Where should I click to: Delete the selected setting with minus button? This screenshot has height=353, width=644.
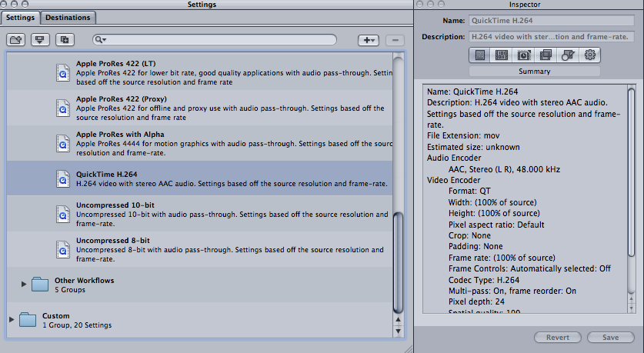click(395, 40)
